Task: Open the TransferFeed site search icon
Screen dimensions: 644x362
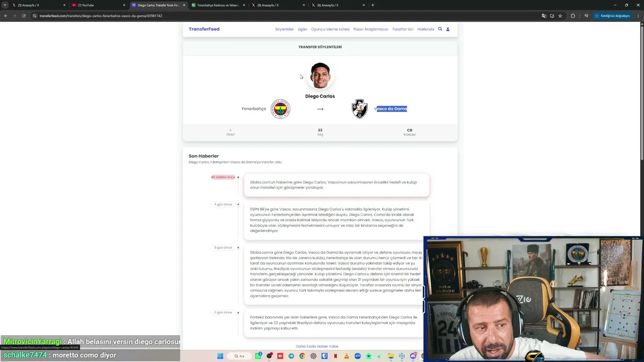Action: 440,29
